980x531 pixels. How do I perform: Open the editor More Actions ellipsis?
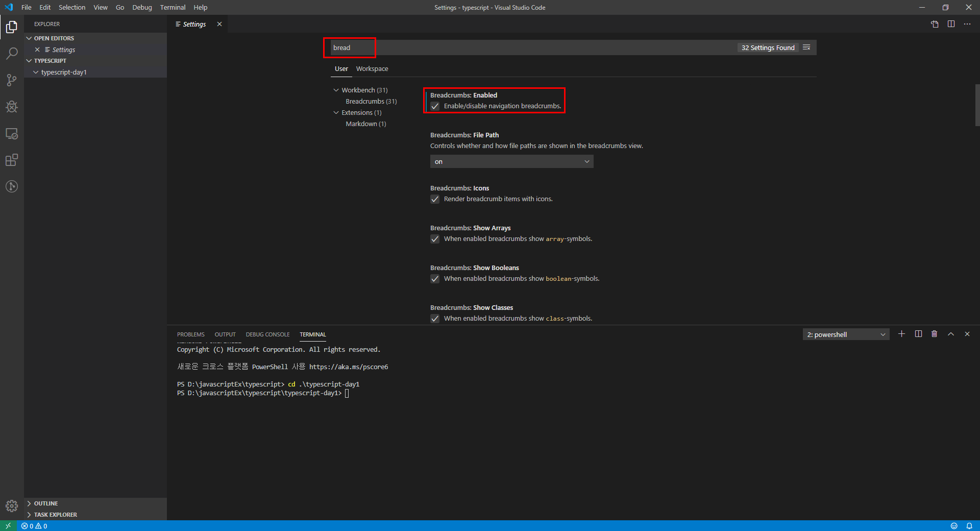click(x=967, y=24)
